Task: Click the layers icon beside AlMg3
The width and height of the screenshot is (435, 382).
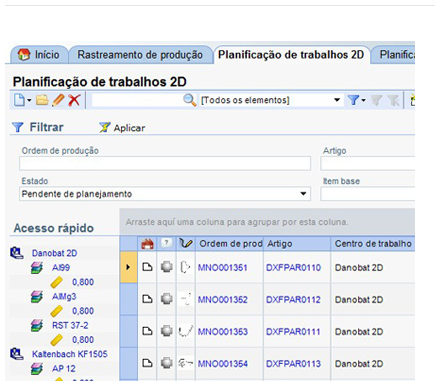Action: pos(37,297)
